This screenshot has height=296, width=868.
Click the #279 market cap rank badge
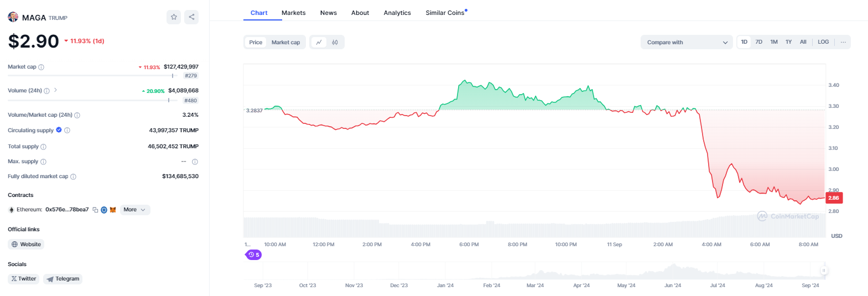(x=191, y=76)
